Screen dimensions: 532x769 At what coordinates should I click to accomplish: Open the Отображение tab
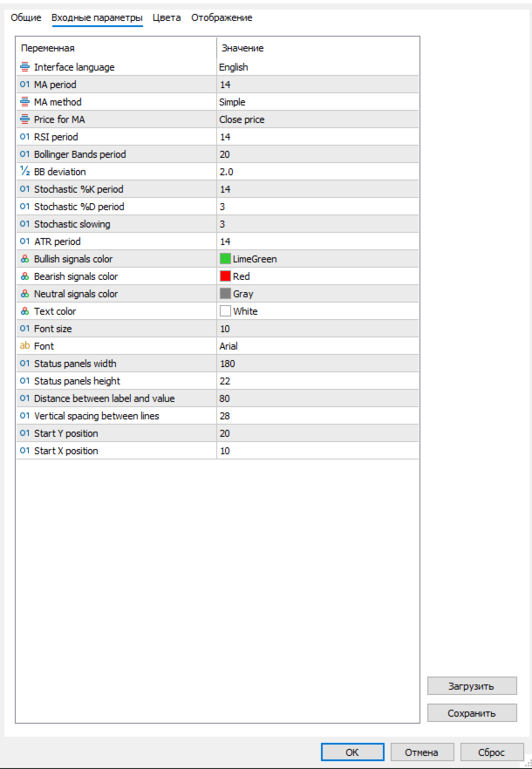pyautogui.click(x=222, y=17)
